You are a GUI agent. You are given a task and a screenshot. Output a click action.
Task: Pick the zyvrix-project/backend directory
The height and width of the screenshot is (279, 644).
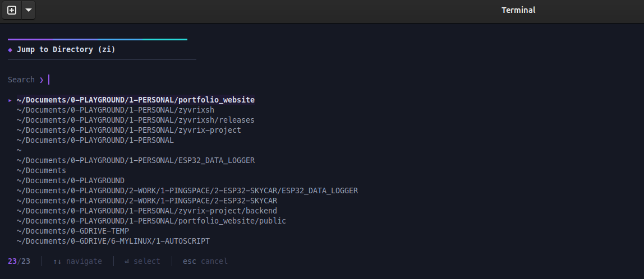click(x=146, y=211)
